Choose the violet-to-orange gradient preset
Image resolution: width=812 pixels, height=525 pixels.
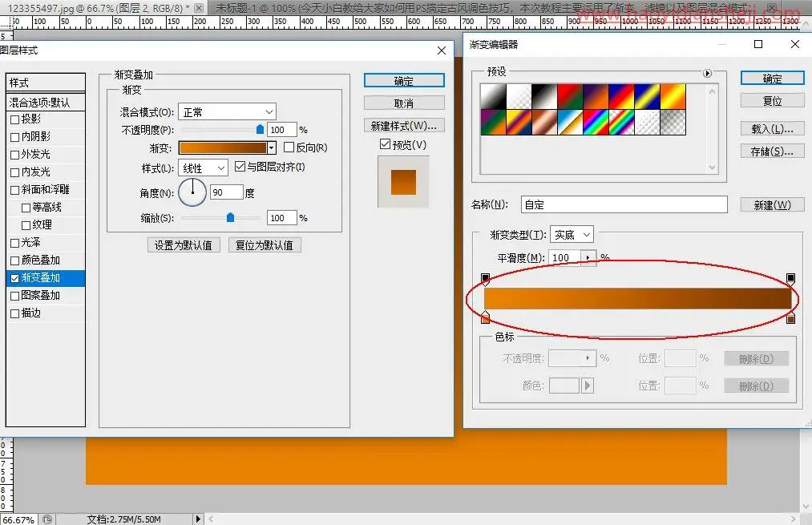click(596, 97)
